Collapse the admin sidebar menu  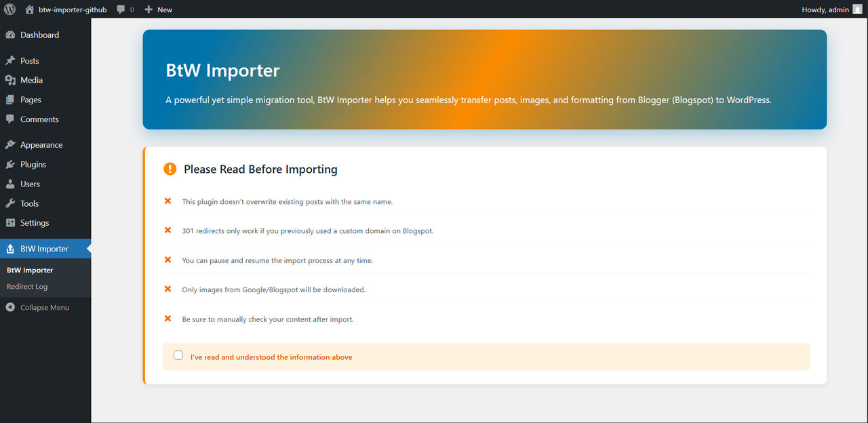45,307
